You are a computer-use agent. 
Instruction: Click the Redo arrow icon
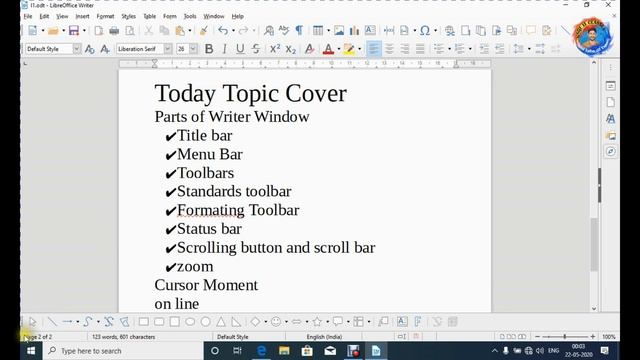(x=243, y=31)
